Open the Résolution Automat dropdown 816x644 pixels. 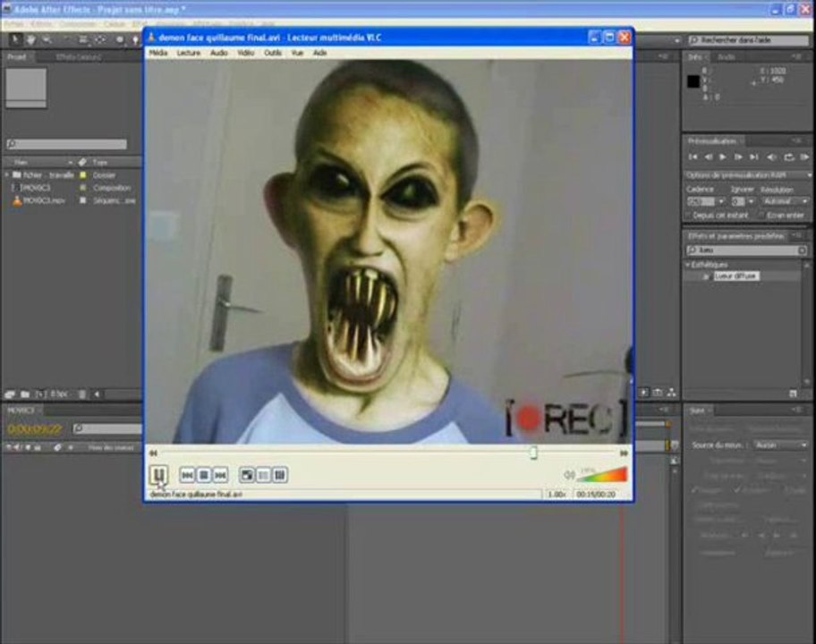click(x=786, y=201)
